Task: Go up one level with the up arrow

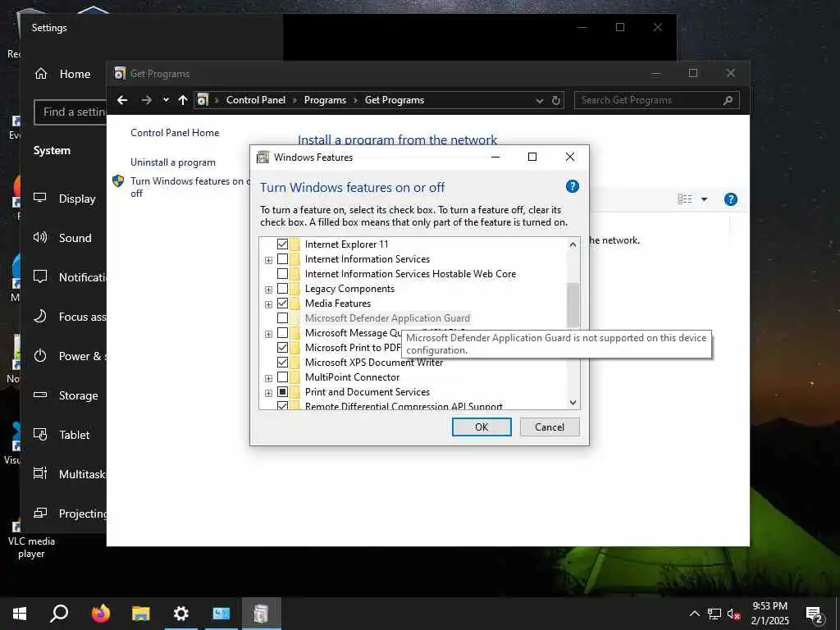Action: coord(183,100)
